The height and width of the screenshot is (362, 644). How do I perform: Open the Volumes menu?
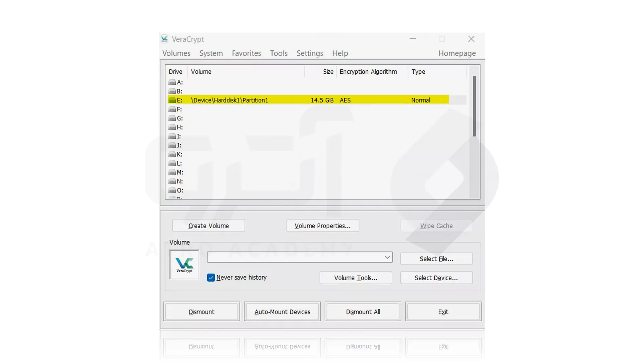pos(176,53)
